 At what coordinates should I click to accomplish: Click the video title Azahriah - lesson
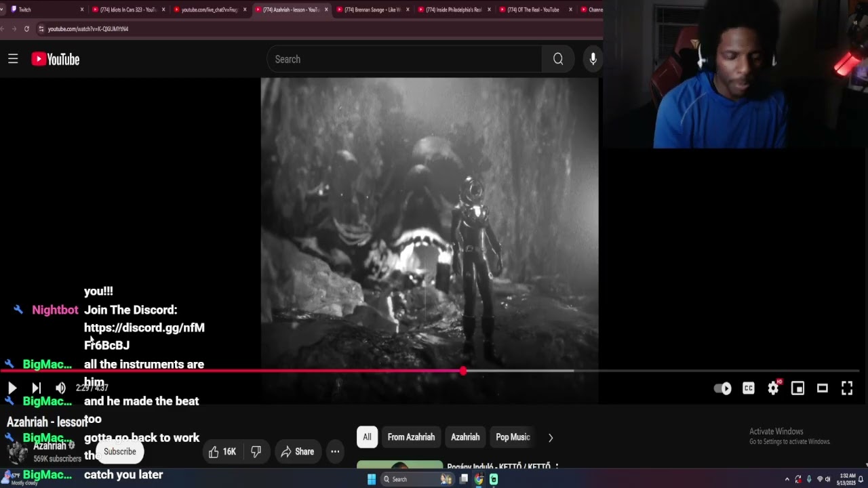click(x=46, y=422)
